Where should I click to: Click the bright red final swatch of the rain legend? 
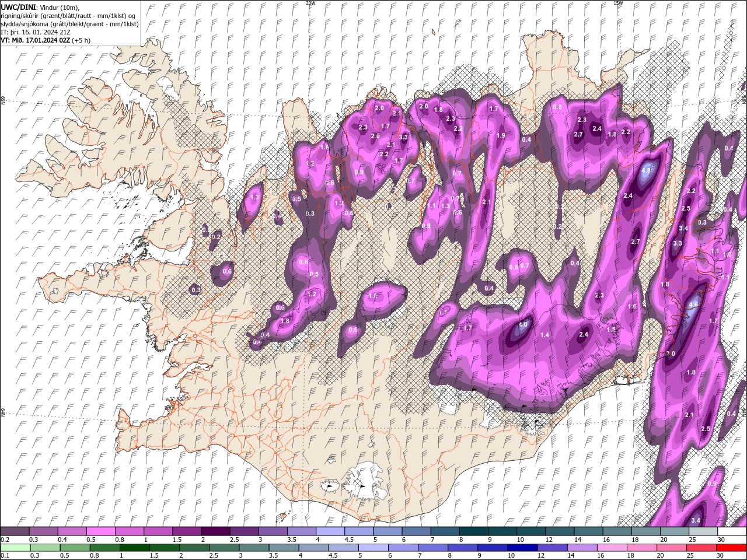click(732, 547)
